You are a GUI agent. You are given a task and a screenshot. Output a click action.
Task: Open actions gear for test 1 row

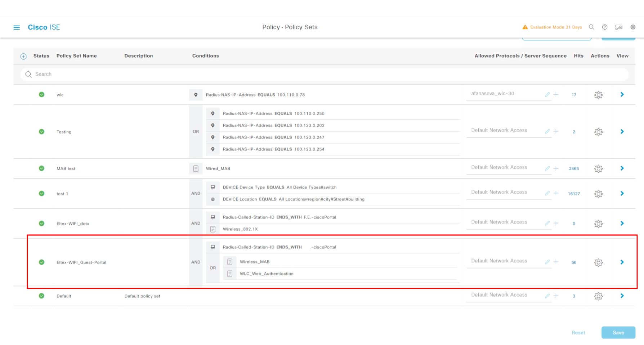[x=598, y=194]
